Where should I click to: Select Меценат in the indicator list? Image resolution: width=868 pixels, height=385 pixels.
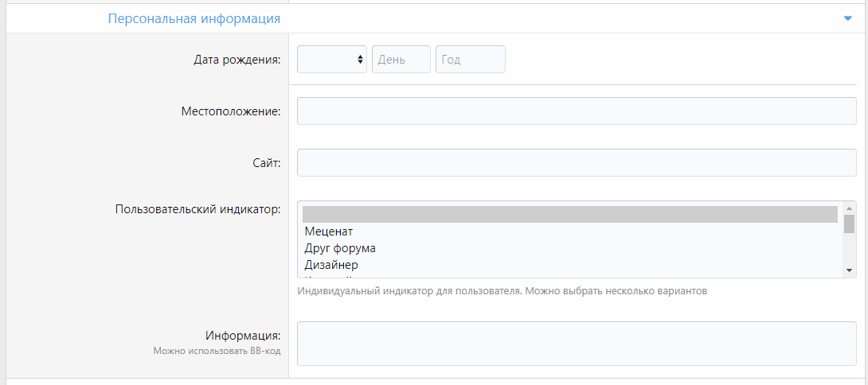(x=329, y=231)
